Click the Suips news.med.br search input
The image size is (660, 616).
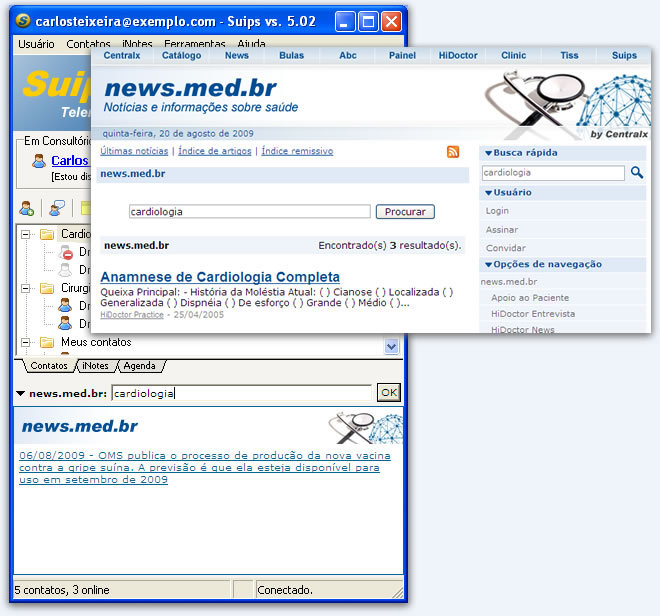pyautogui.click(x=242, y=393)
